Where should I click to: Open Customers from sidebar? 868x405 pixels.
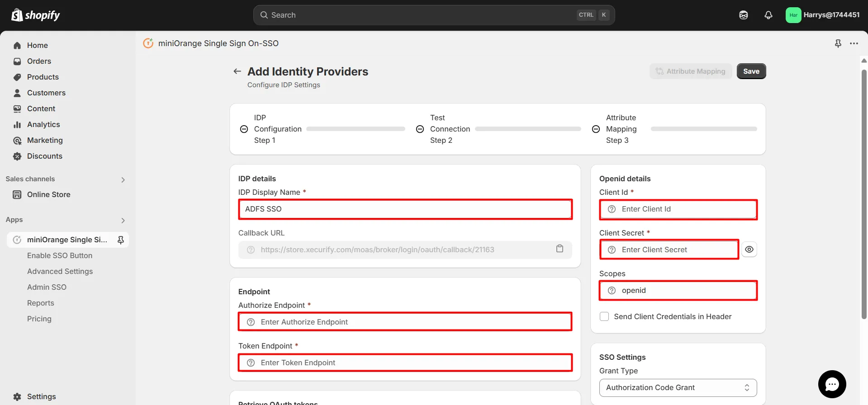click(x=46, y=93)
